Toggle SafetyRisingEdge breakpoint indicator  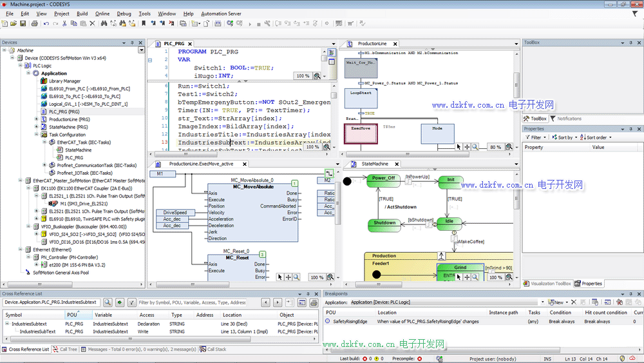click(328, 321)
